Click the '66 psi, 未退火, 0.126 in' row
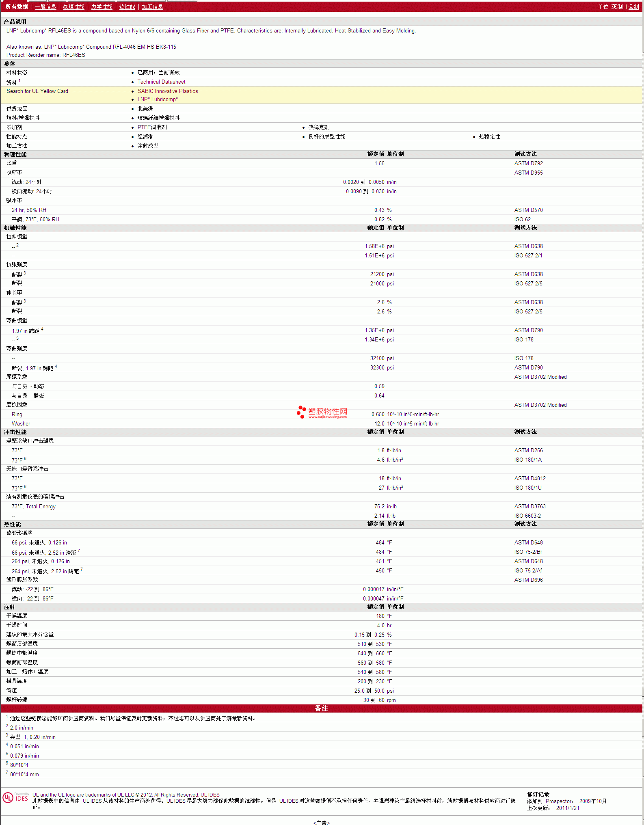Screen dimensions: 644x825 [x=39, y=542]
